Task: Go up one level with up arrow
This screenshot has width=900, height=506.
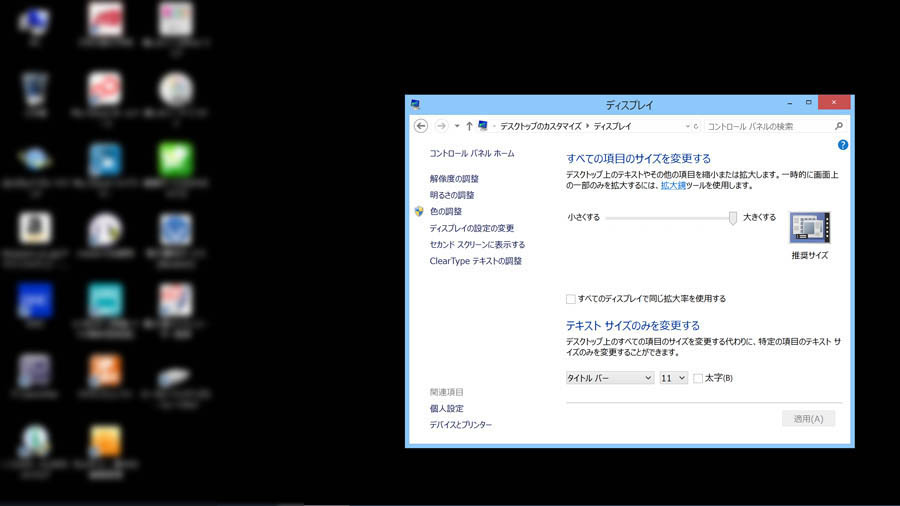Action: pyautogui.click(x=469, y=126)
